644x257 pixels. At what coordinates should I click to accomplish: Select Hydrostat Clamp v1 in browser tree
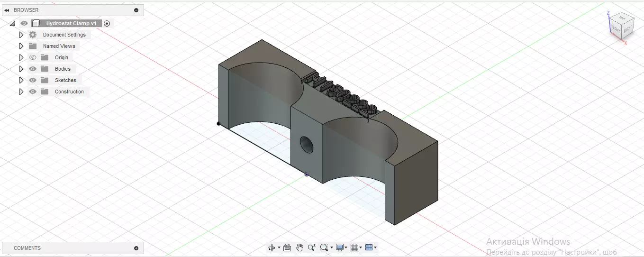pos(71,23)
